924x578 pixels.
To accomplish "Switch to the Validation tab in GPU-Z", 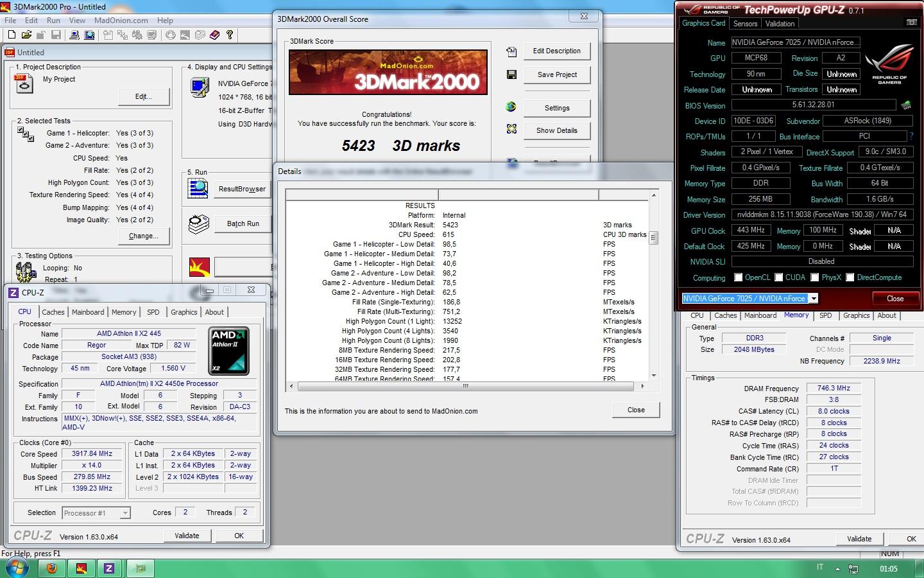I will point(780,24).
